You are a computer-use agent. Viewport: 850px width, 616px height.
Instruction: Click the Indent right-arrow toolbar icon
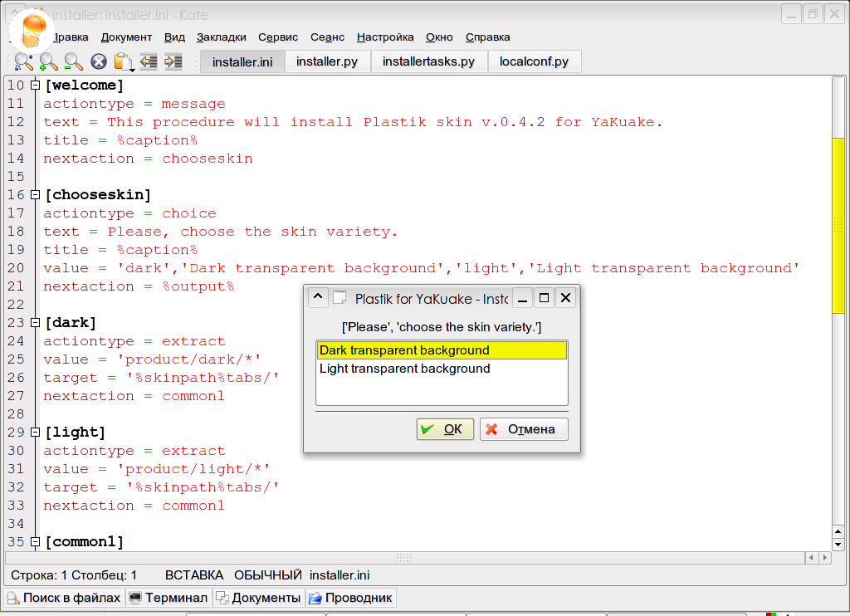[173, 61]
